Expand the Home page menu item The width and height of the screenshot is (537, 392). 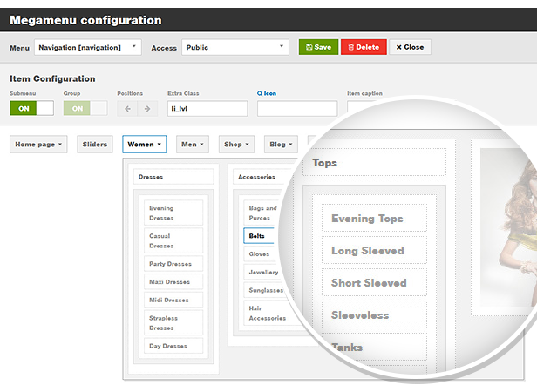pos(38,145)
